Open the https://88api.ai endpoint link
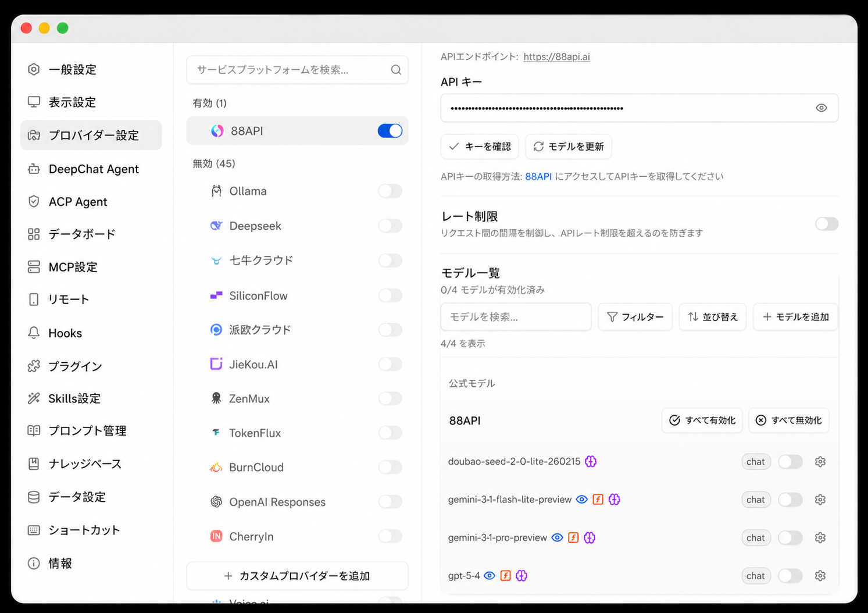This screenshot has width=868, height=613. (556, 56)
